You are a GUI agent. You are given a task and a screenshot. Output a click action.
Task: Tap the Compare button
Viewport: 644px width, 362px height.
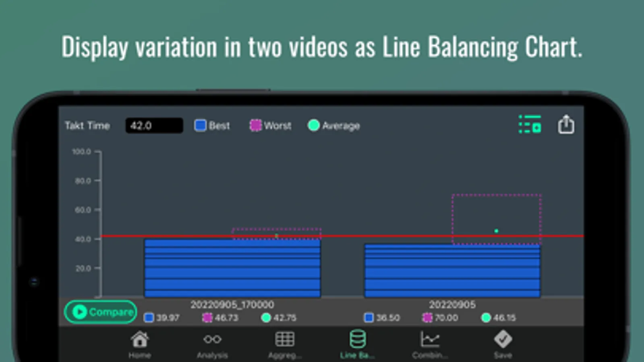click(101, 312)
